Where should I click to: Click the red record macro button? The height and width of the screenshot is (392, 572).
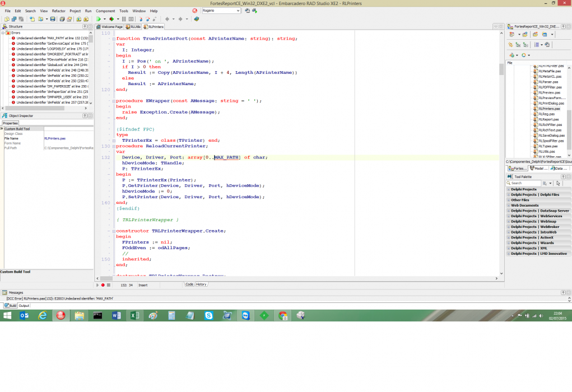[103, 285]
